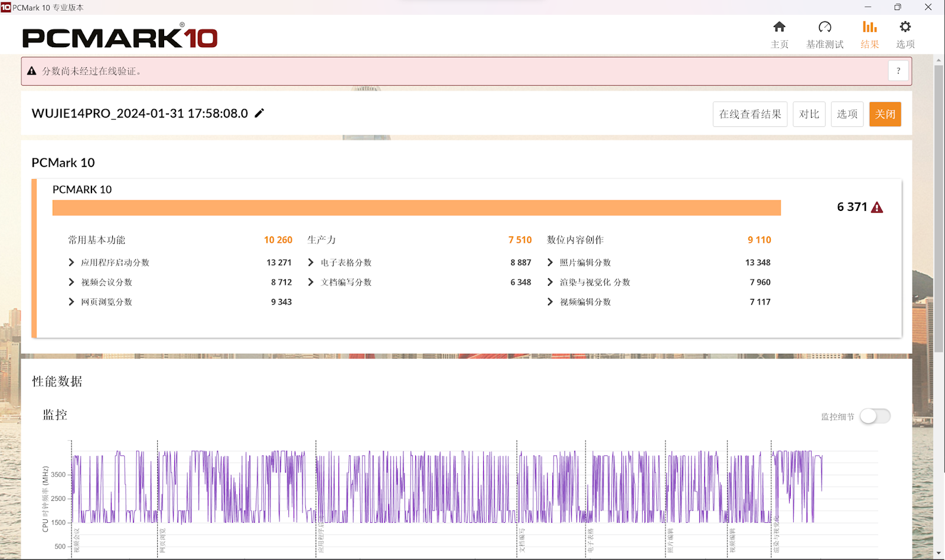Click the question mark help button

click(x=898, y=71)
